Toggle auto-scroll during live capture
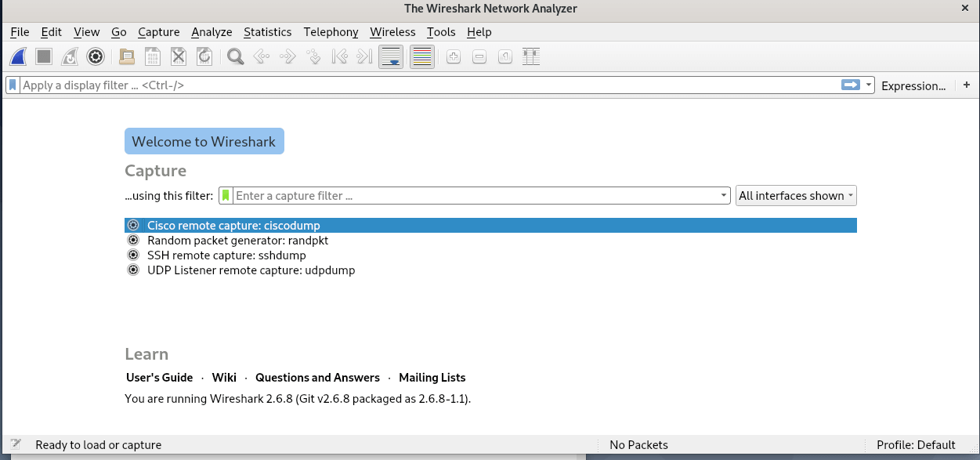Screen dimensions: 980x460 (x=391, y=56)
